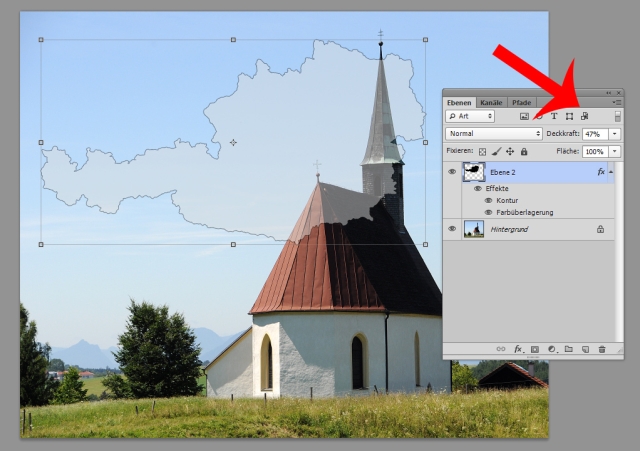Click the Deckkraft 47% value field
This screenshot has width=640, height=451.
(595, 134)
